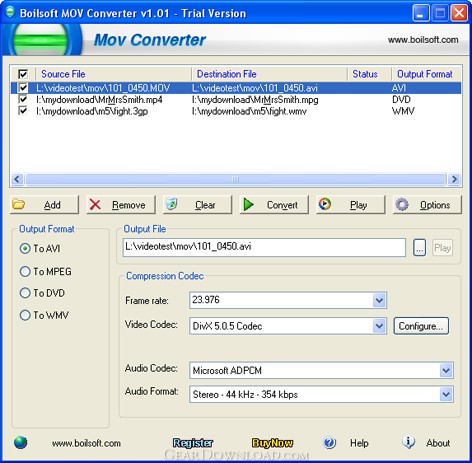
Task: Click the Configure... button
Action: pyautogui.click(x=421, y=326)
